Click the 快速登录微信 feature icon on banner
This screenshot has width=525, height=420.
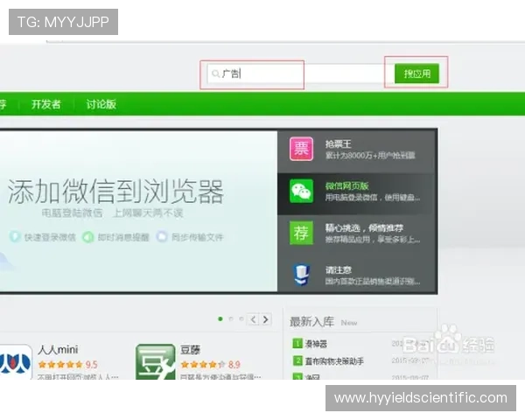click(x=15, y=236)
